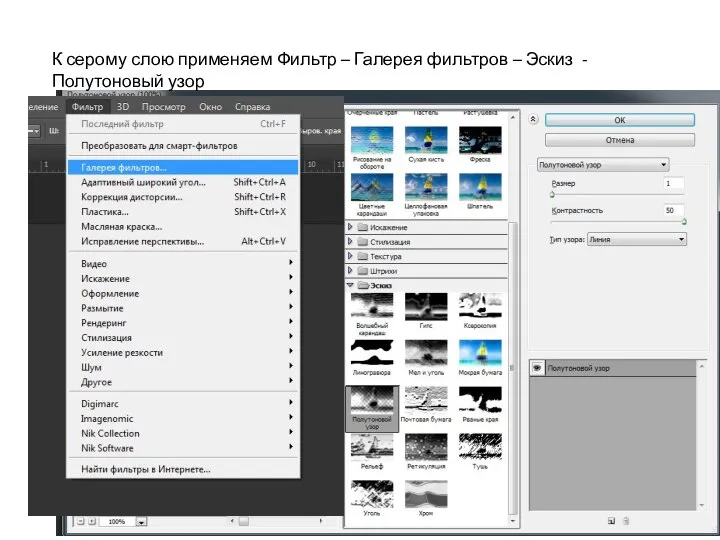
Task: Collapse the Эскиз filter folder
Action: coord(350,285)
